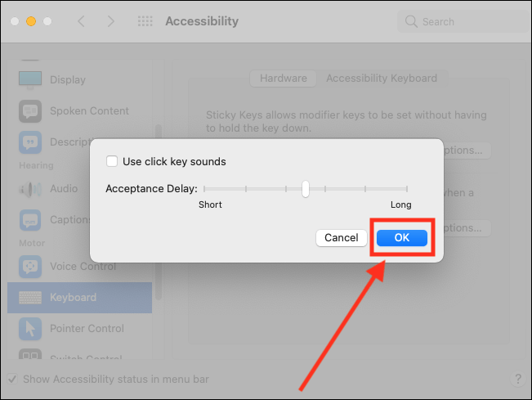Open the Spoken Content sidebar icon

tap(30, 111)
